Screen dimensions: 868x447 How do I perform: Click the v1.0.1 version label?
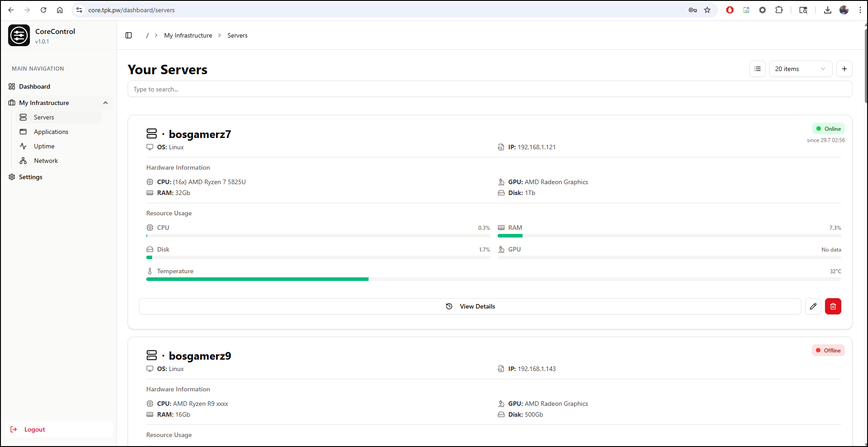tap(42, 42)
